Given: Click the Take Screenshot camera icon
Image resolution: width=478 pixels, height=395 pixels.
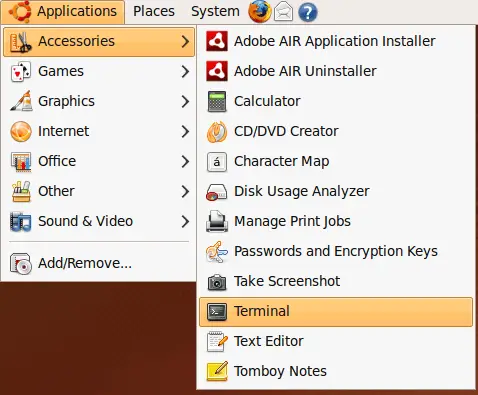Looking at the screenshot, I should (217, 282).
